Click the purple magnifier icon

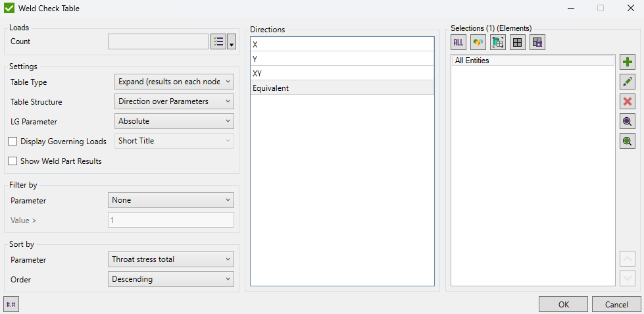tap(628, 121)
